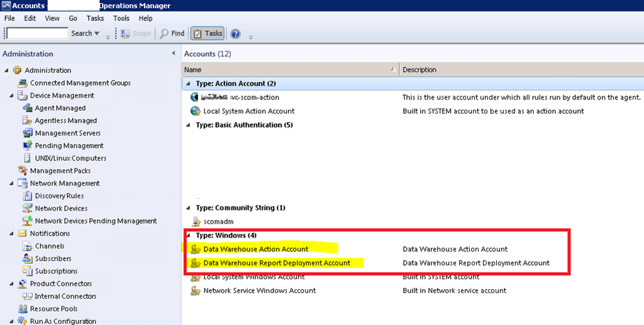The width and height of the screenshot is (644, 325).
Task: Open the Tools menu
Action: (121, 18)
